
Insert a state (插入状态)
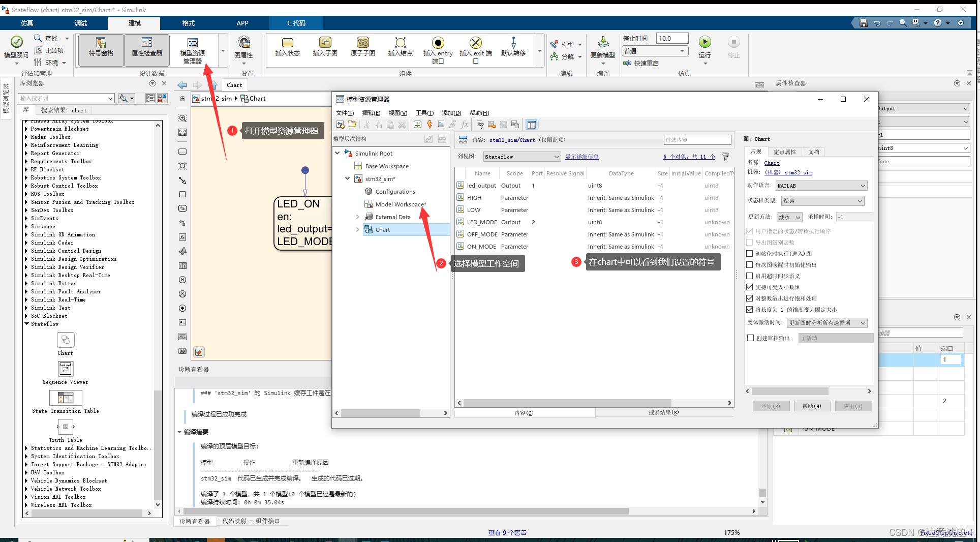[287, 47]
